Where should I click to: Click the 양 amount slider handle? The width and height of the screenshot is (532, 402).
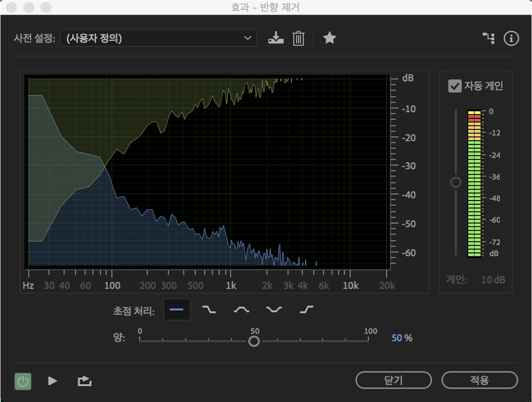coord(254,341)
